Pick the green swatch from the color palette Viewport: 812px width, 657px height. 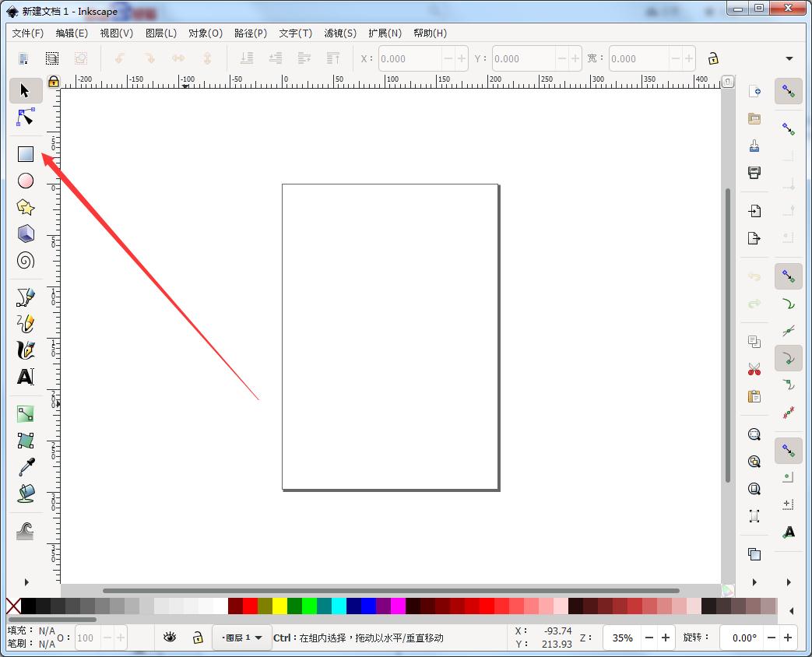[x=310, y=605]
